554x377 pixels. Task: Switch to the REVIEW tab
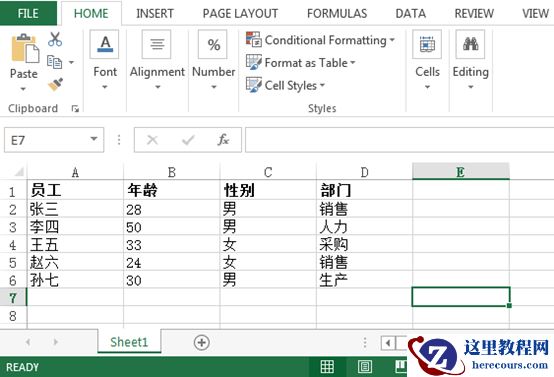[474, 13]
